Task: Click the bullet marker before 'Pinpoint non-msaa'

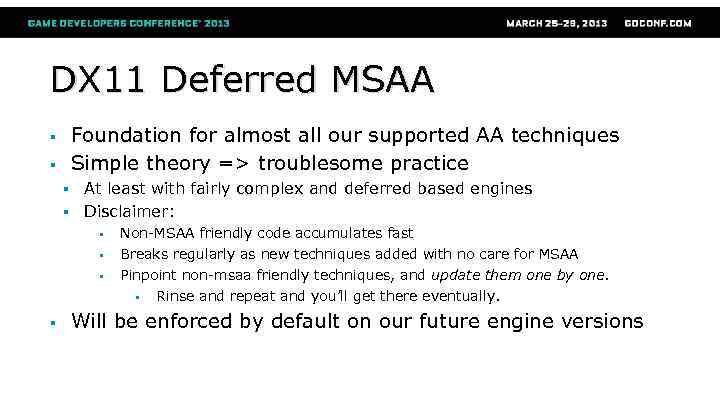Action: click(102, 277)
